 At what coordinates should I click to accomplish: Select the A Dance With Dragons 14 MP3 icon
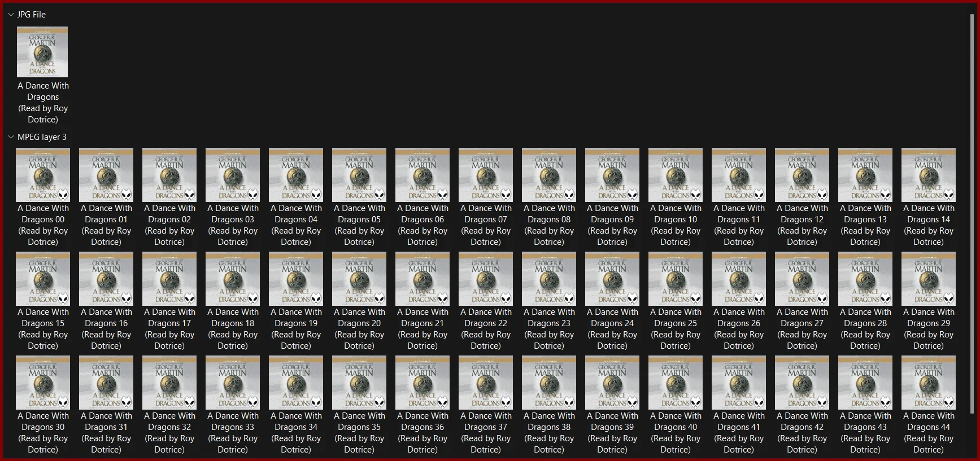point(929,175)
